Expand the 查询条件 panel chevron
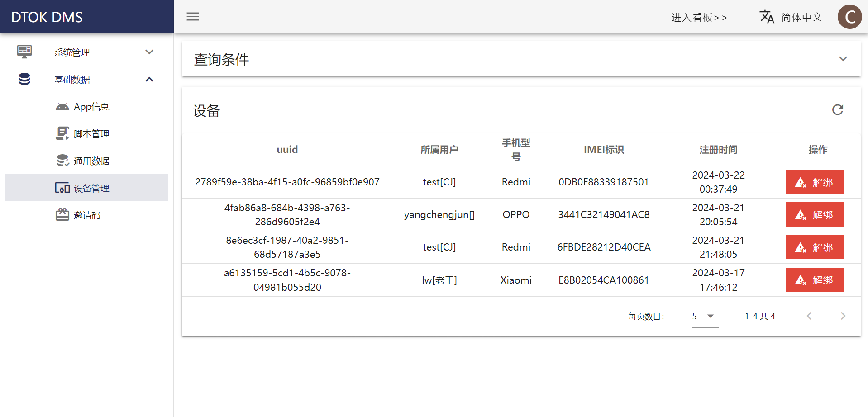The image size is (868, 417). pos(843,59)
